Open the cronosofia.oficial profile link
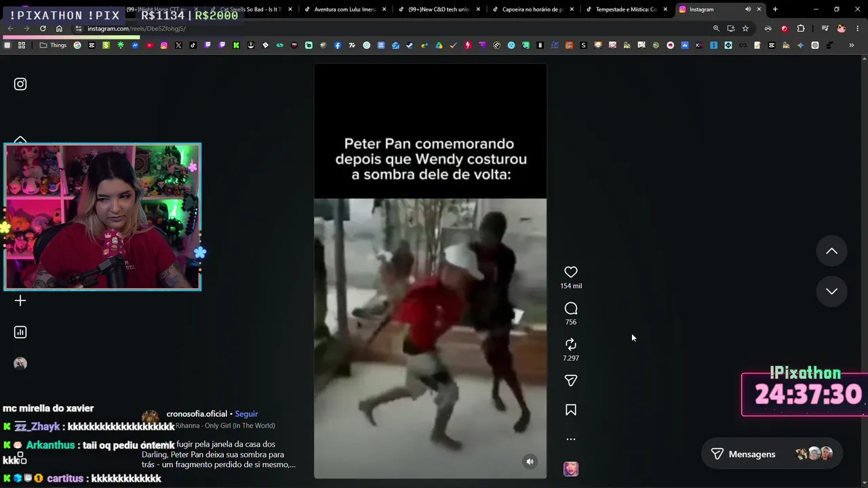Screen dimensions: 868x488 pos(197,414)
